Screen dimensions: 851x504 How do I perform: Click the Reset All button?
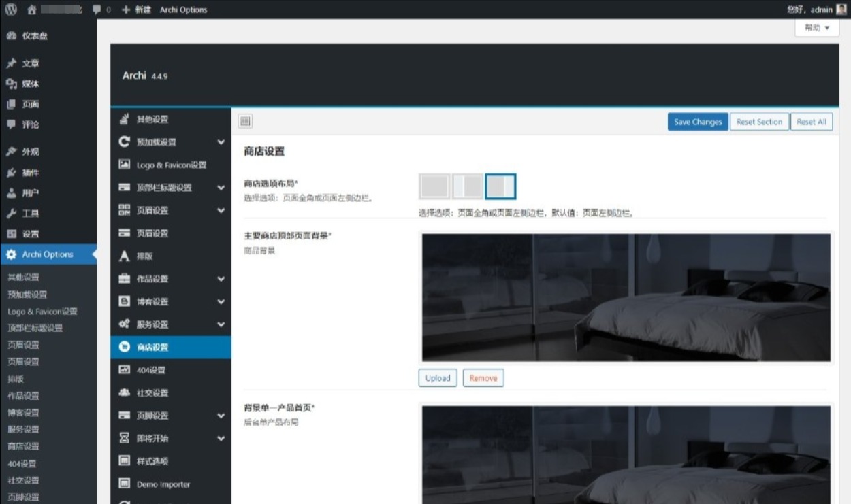(812, 122)
